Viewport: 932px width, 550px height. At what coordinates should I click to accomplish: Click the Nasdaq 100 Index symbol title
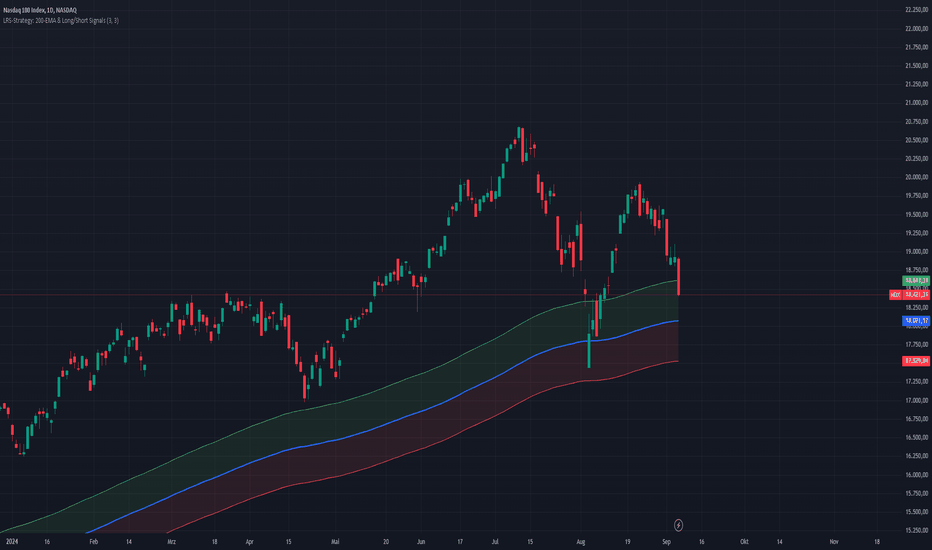(40, 10)
